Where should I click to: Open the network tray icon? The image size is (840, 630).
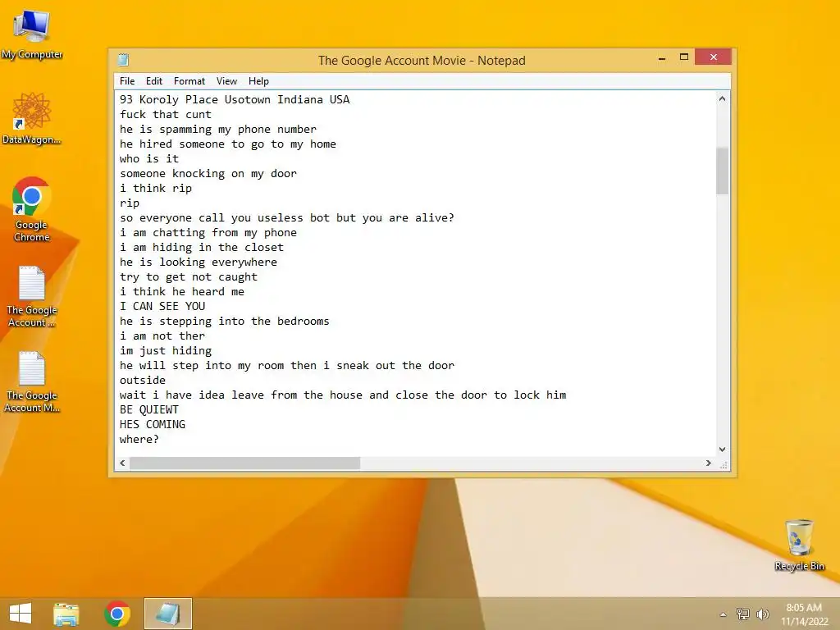tap(743, 614)
